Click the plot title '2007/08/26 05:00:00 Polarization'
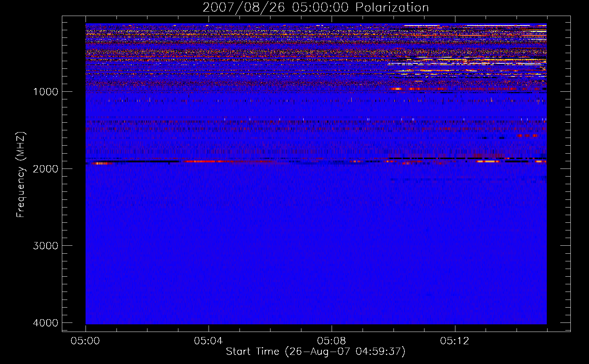 pyautogui.click(x=316, y=7)
